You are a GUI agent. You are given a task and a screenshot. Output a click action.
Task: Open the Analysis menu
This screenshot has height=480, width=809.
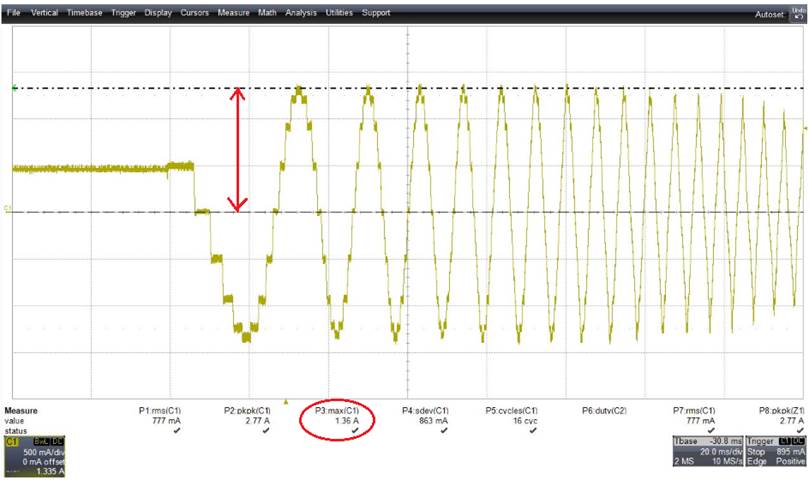[x=301, y=12]
